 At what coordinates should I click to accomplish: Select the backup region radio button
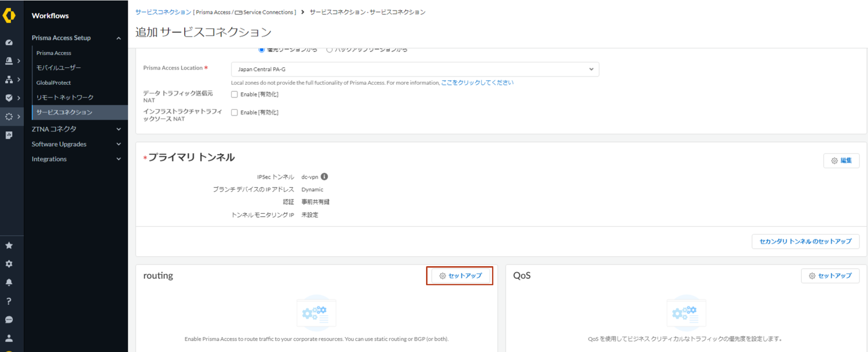pyautogui.click(x=329, y=50)
